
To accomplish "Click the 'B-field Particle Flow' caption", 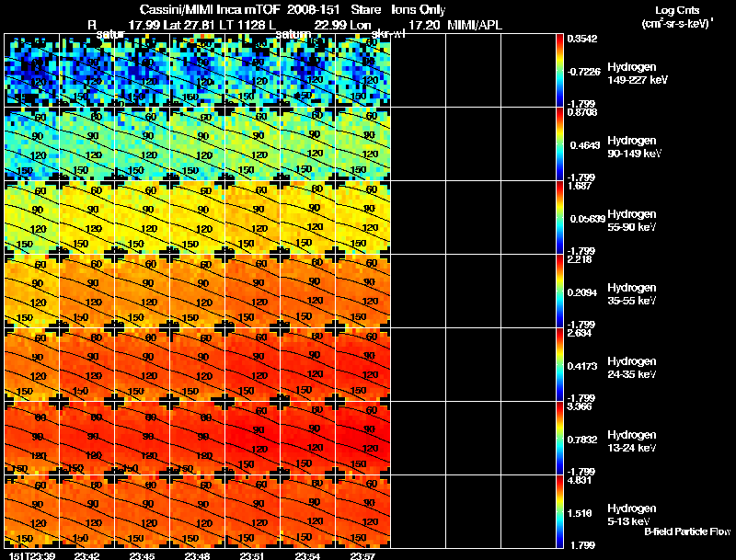I will click(x=687, y=531).
